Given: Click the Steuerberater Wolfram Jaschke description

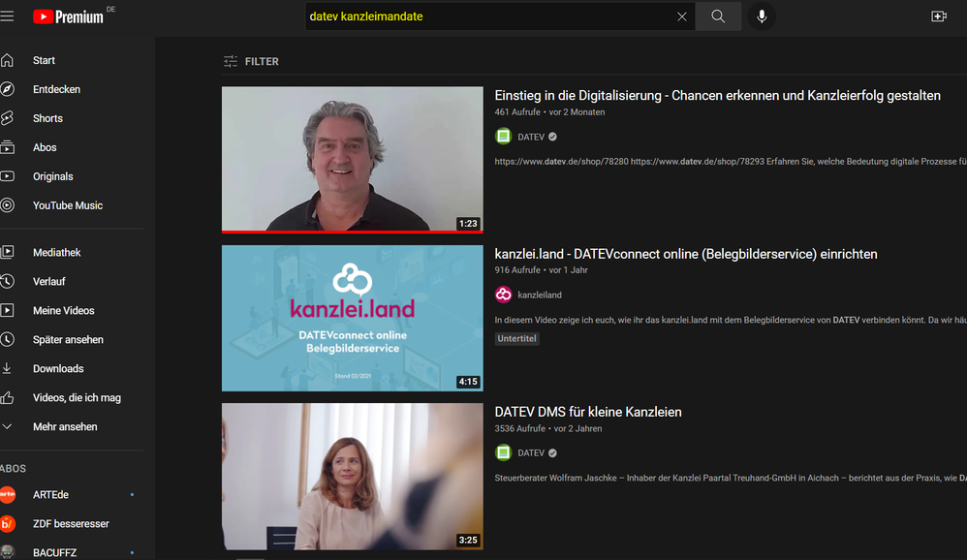Looking at the screenshot, I should (731, 478).
